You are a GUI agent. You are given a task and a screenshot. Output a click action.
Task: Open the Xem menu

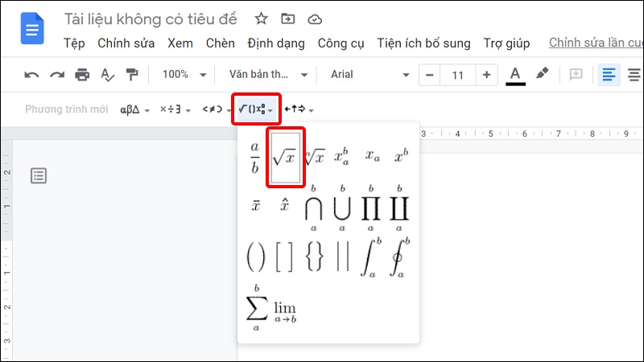(x=180, y=43)
